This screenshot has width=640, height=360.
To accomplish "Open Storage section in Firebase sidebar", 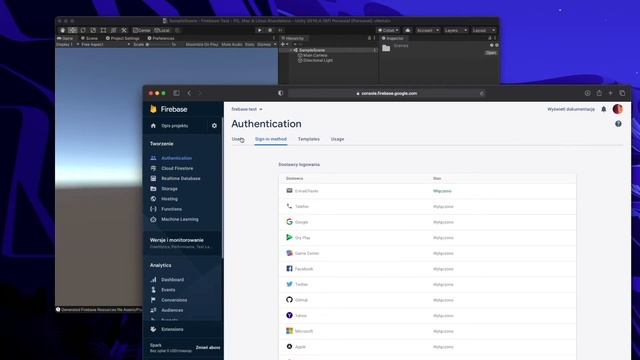I will click(169, 189).
